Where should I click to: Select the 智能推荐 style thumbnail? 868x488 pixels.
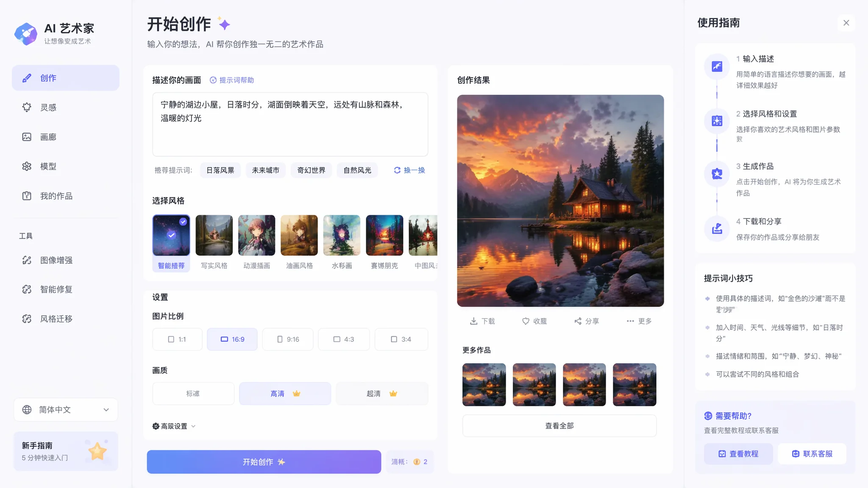[x=171, y=236]
